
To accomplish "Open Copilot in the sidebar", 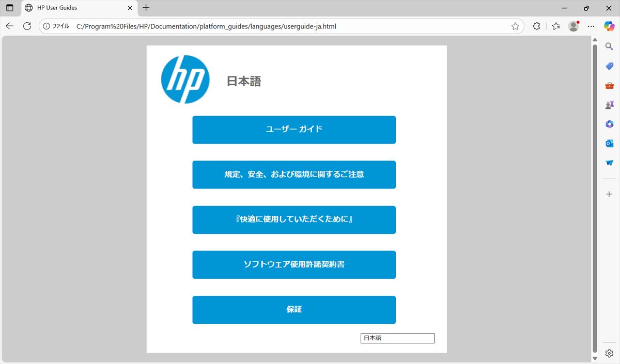I will click(x=609, y=26).
